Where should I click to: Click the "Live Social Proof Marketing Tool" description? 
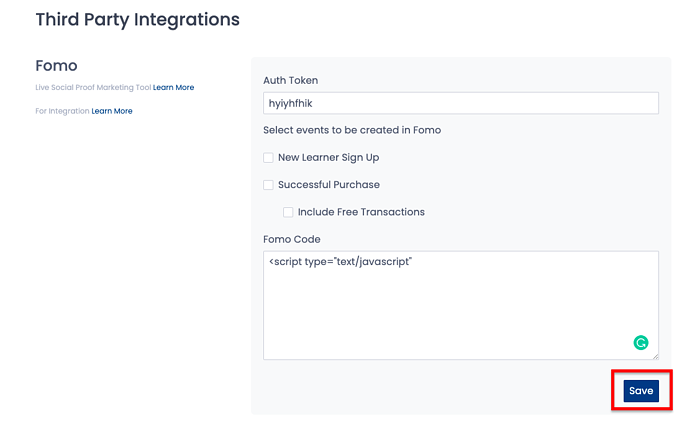tap(92, 88)
